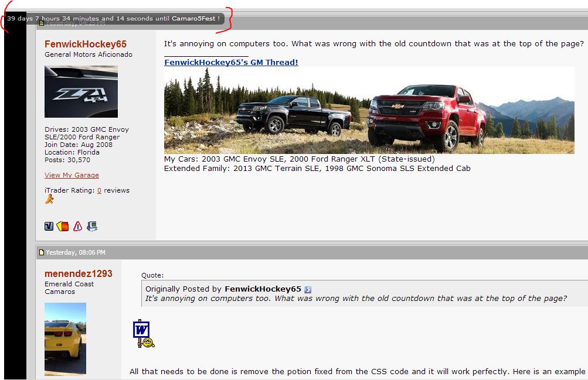588x380 pixels.
Task: Click the iTrader Rating 0 link
Action: point(100,190)
